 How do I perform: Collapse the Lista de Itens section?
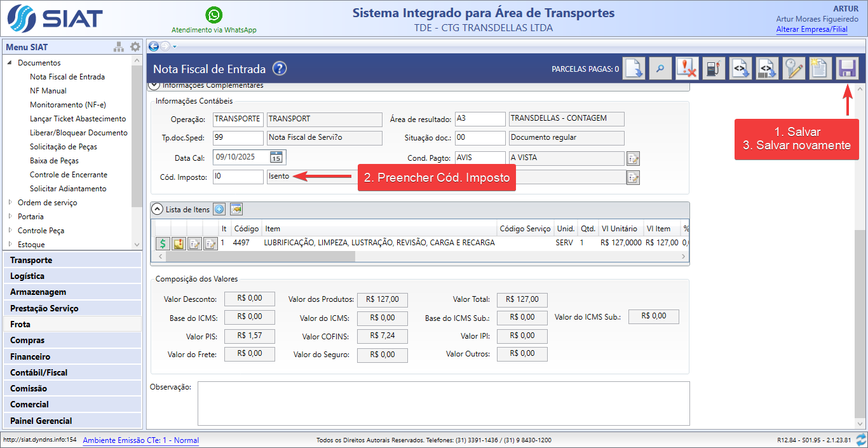click(157, 209)
